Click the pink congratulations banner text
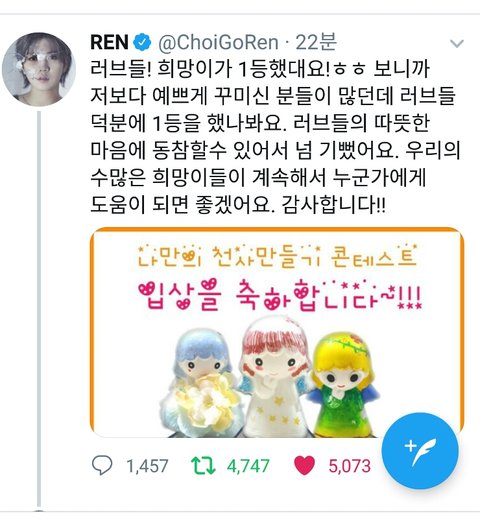 [x=279, y=294]
